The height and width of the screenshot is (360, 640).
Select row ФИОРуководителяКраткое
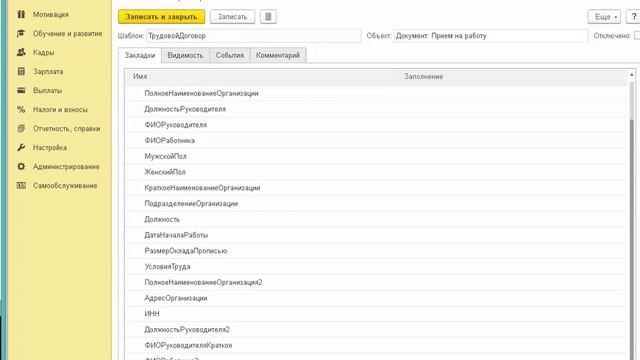tap(376, 345)
